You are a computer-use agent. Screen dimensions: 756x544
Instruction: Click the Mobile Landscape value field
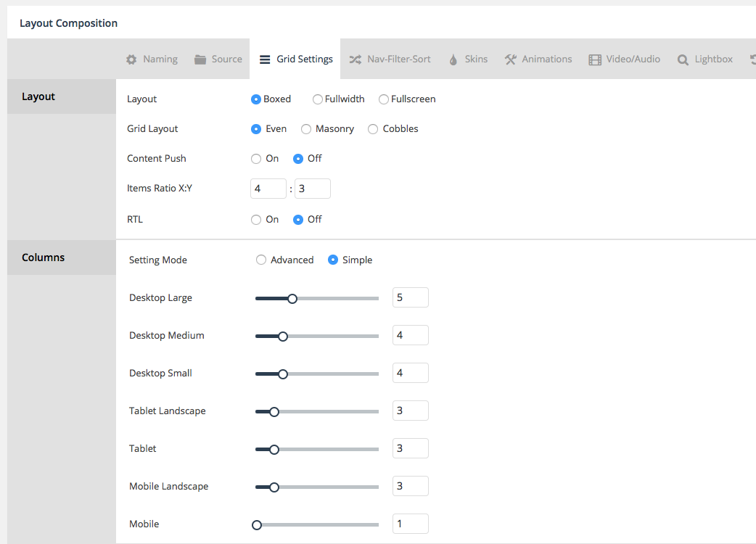[x=411, y=486]
